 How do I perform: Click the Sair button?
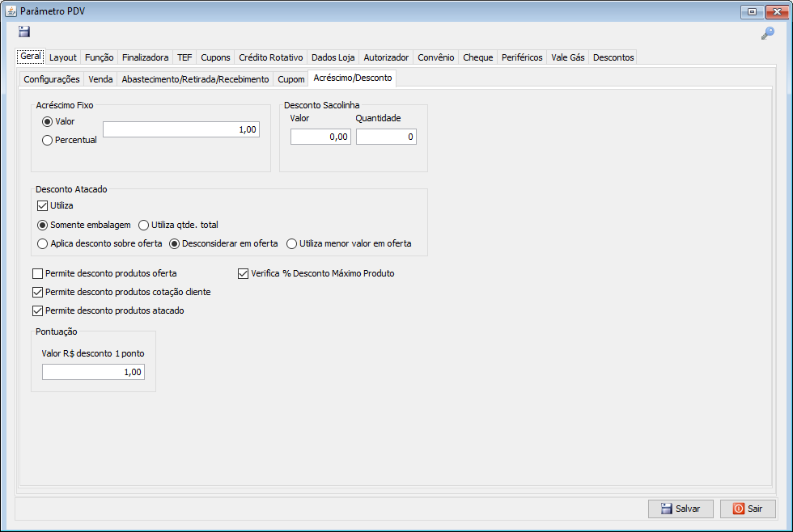(748, 509)
